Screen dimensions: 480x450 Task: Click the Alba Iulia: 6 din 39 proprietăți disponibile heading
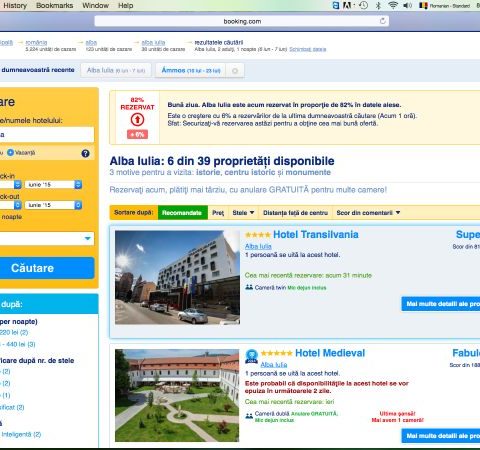222,161
